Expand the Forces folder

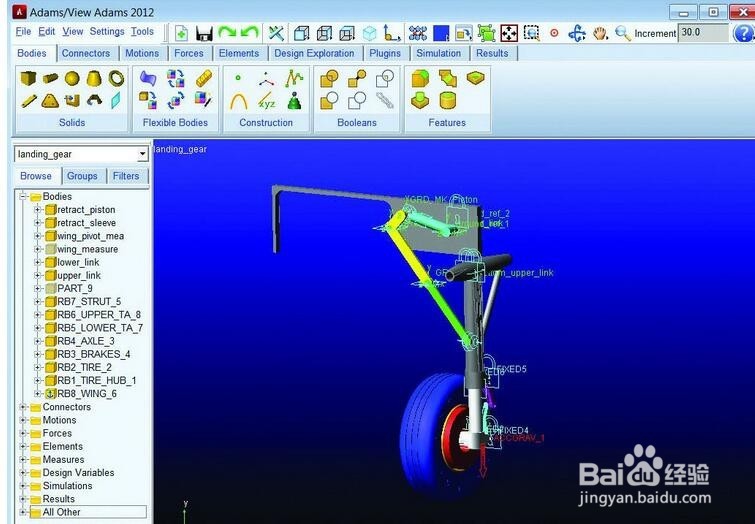[x=23, y=433]
